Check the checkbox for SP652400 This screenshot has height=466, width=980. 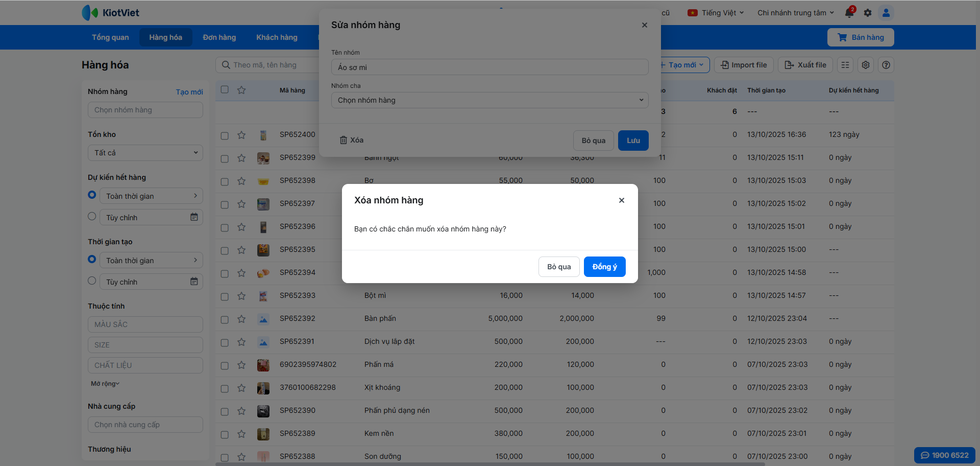[x=225, y=135]
